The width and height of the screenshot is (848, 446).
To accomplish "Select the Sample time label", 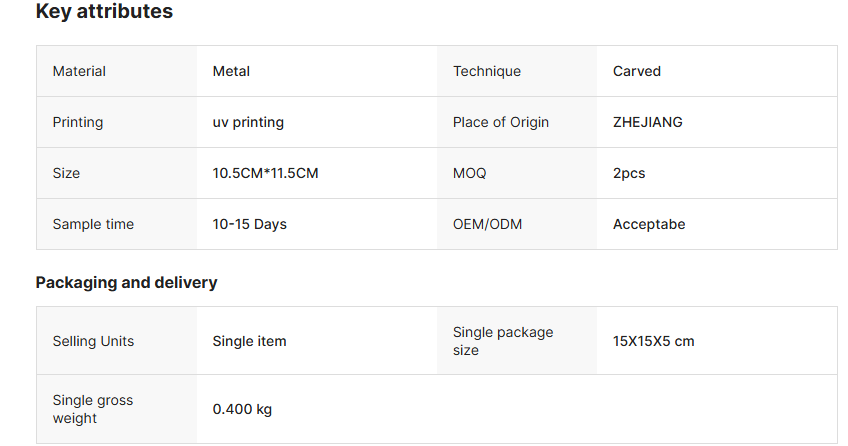I will (93, 224).
